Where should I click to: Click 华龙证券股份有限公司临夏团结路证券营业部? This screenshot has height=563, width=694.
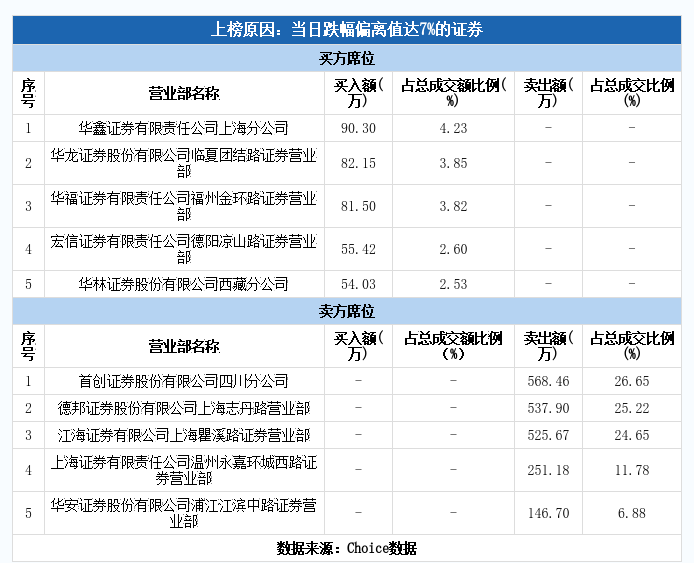(184, 163)
